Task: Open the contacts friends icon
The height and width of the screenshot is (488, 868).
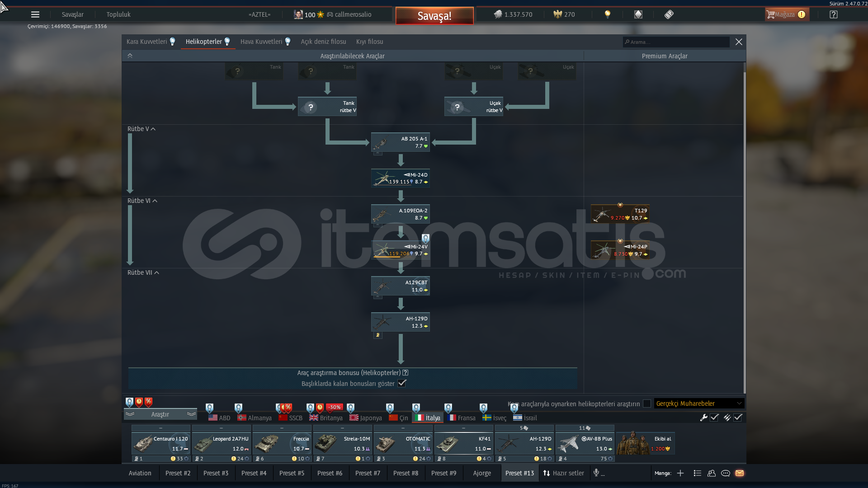Action: (712, 473)
